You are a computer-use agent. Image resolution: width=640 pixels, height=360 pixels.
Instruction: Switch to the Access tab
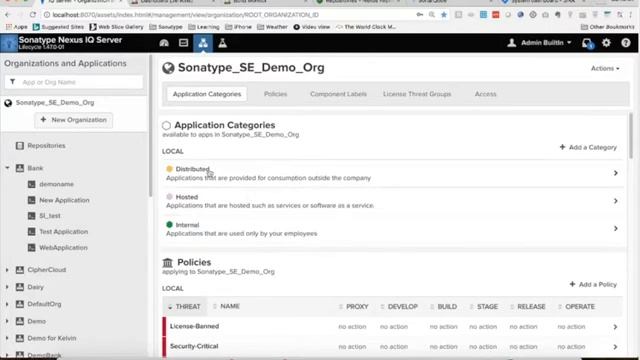(x=485, y=94)
